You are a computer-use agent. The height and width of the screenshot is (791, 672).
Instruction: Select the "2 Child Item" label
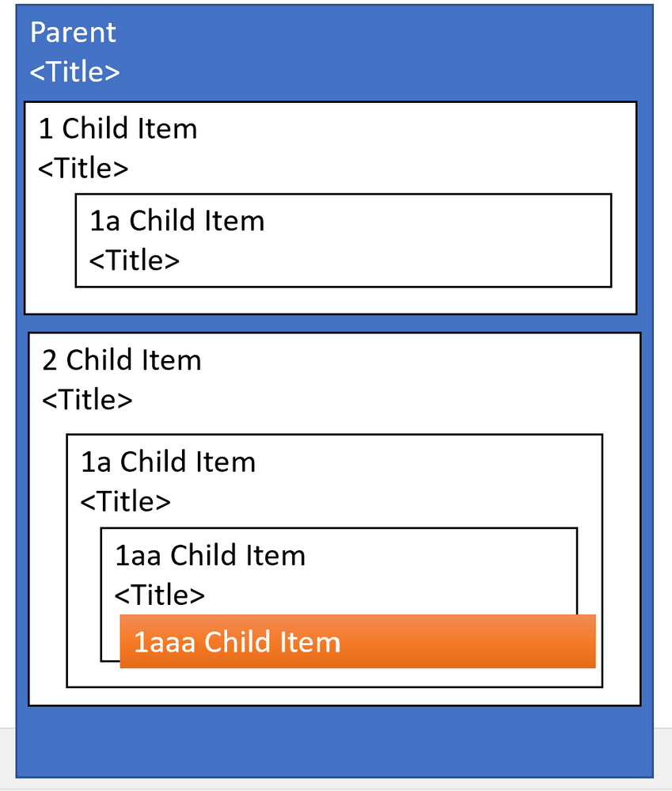tap(121, 360)
